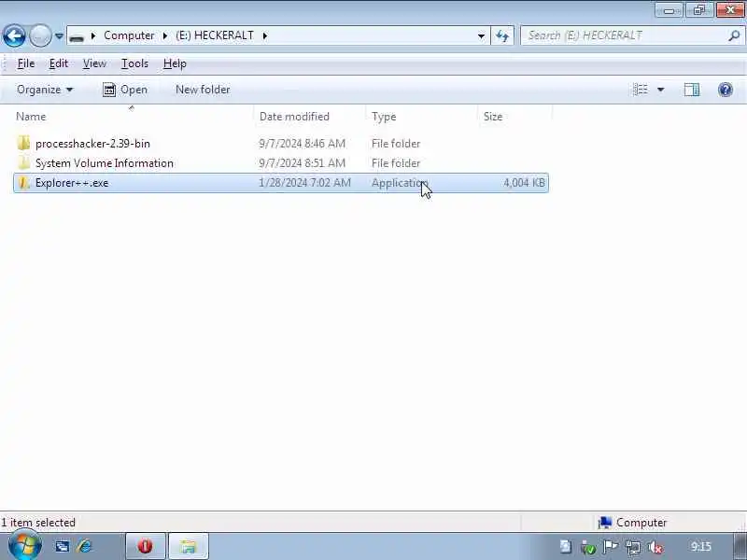Screen dimensions: 747x560
Task: Open Action Center flag tray icon
Action: click(x=611, y=547)
